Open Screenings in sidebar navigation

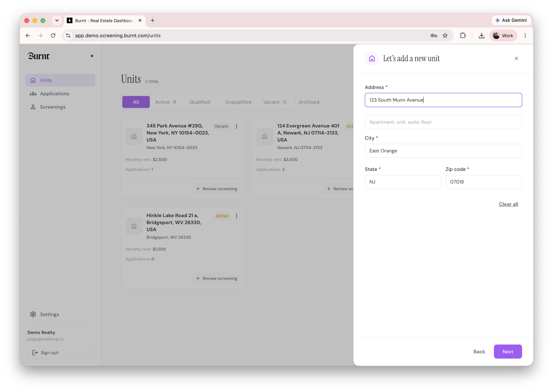pos(60,107)
